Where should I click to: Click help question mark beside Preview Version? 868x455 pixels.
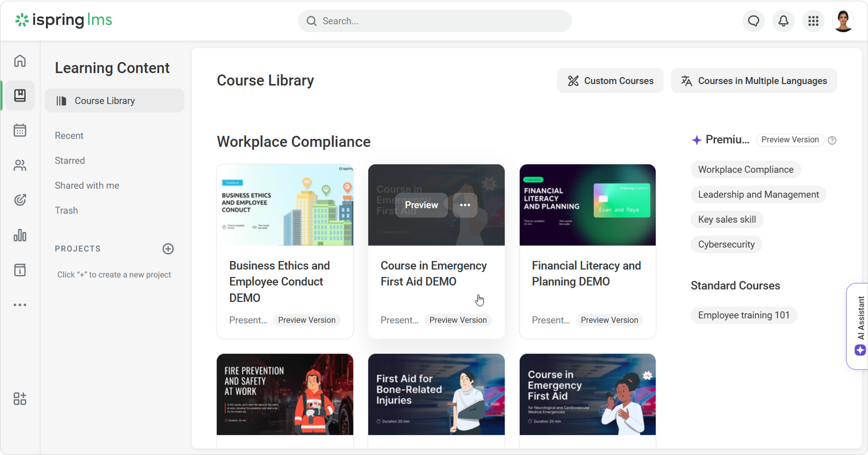tap(832, 140)
